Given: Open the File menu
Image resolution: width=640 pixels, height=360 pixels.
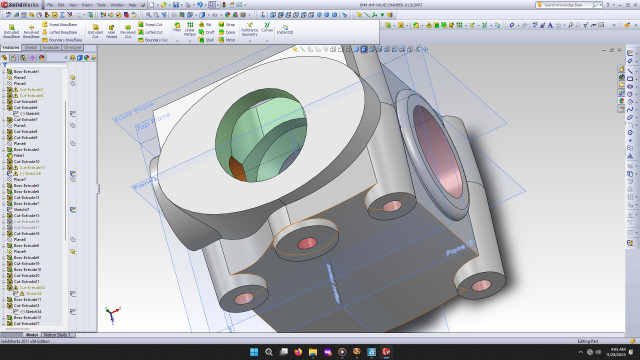Looking at the screenshot, I should tap(50, 5).
